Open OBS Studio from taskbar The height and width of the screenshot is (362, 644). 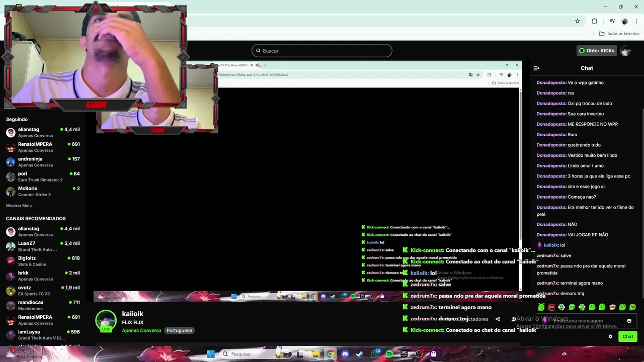pos(419,354)
